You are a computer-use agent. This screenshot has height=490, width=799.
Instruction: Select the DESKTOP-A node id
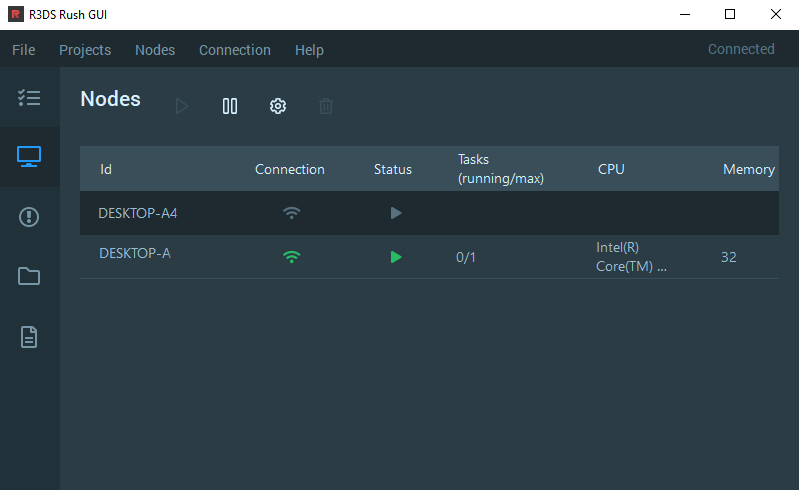pos(135,253)
